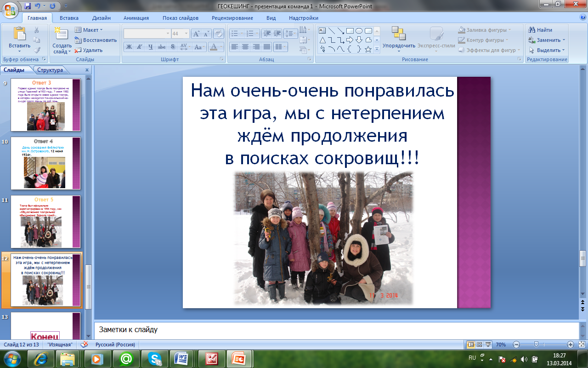Screen dimensions: 588x368
Task: Redo action in quick access toolbar
Action: (x=52, y=6)
